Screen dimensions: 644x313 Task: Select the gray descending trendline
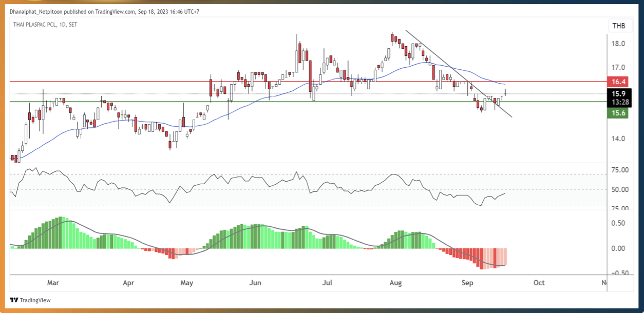[459, 74]
